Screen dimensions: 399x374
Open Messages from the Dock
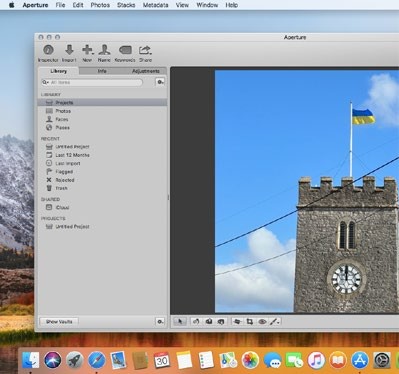coord(272,360)
